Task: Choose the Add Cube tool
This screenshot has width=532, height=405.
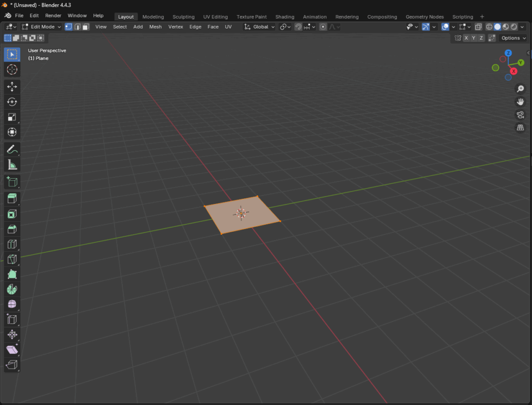Action: (x=12, y=181)
